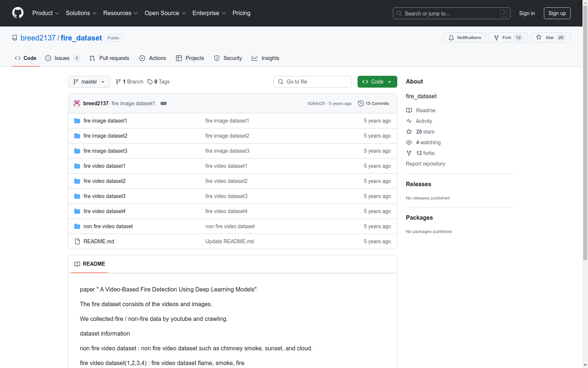Click the Sign up button
The height and width of the screenshot is (368, 588).
pos(557,13)
